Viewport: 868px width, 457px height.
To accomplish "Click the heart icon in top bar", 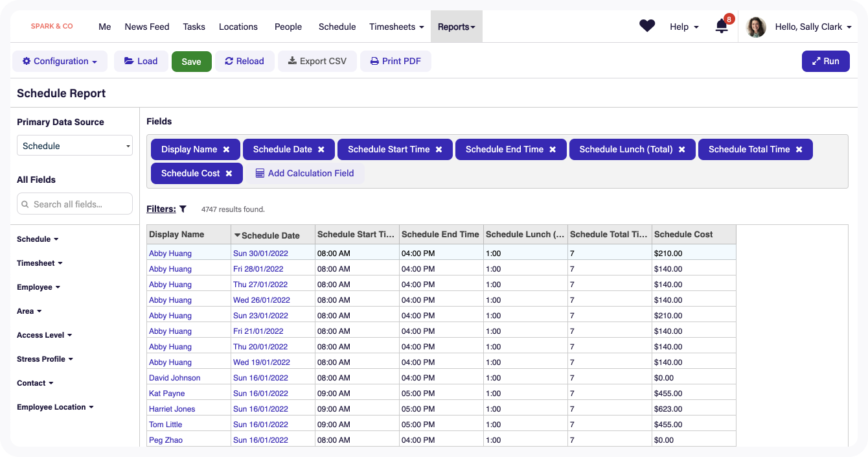I will 647,26.
